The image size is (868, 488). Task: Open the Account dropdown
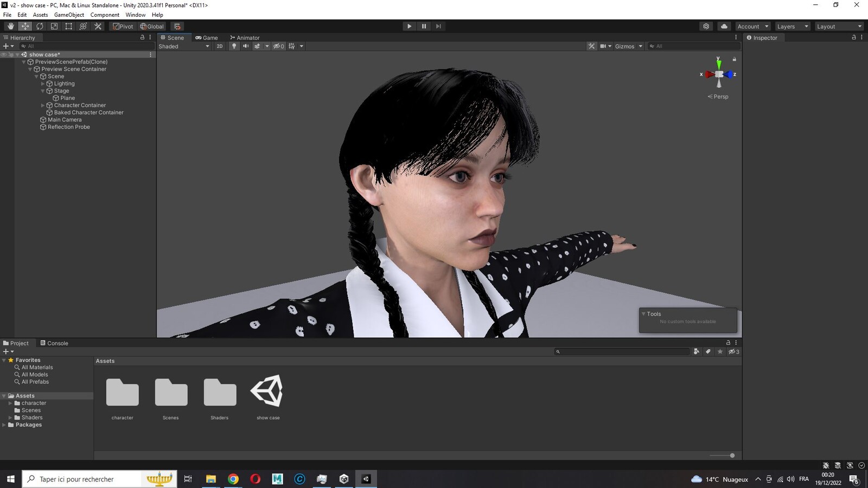(753, 26)
